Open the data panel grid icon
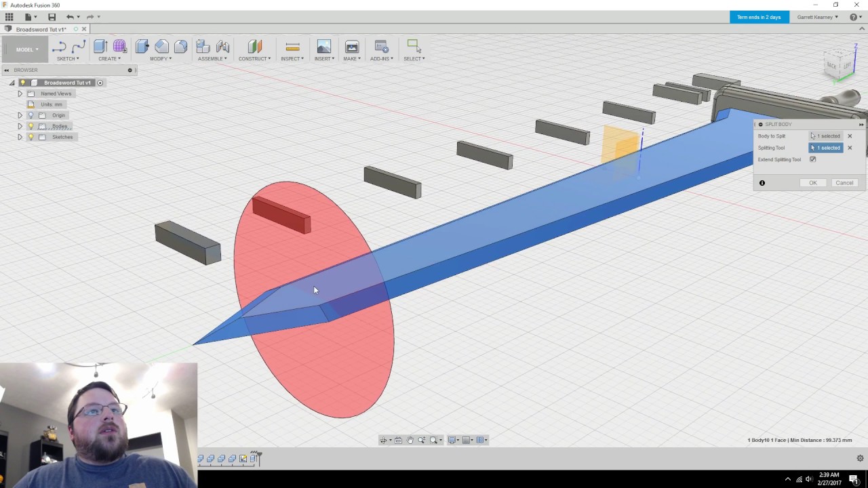 9,17
